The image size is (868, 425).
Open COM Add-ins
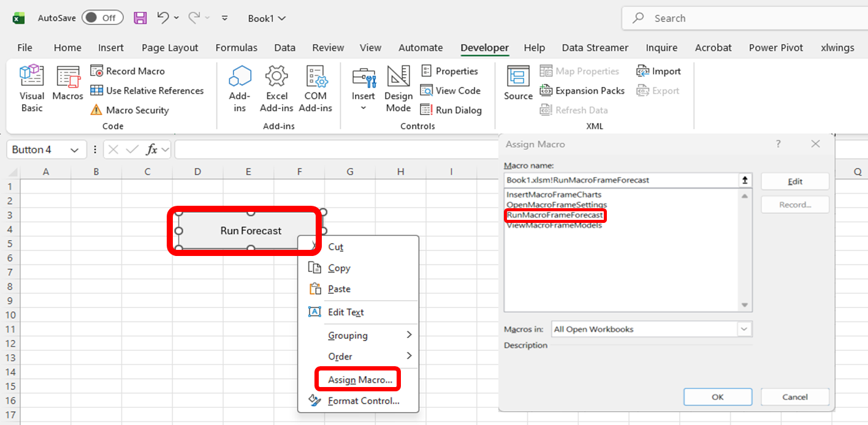[315, 89]
